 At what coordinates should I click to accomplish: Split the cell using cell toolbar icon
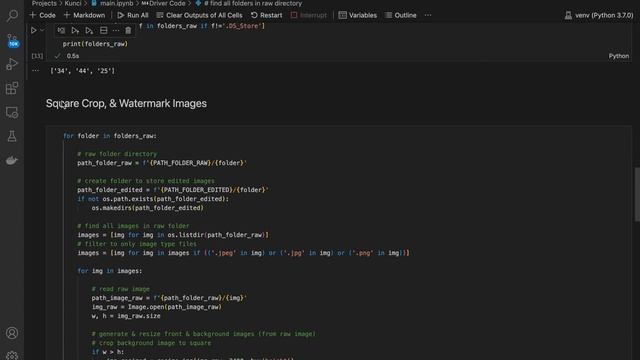pos(103,30)
